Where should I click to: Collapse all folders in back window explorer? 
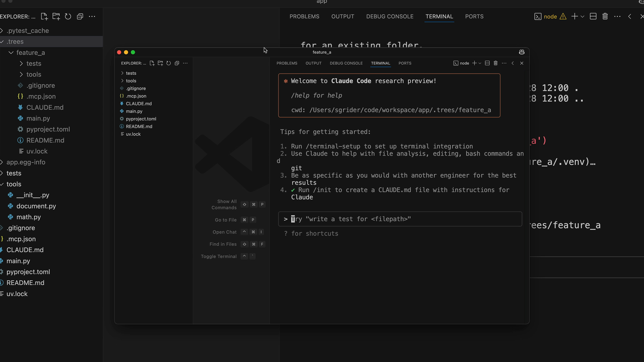(80, 16)
